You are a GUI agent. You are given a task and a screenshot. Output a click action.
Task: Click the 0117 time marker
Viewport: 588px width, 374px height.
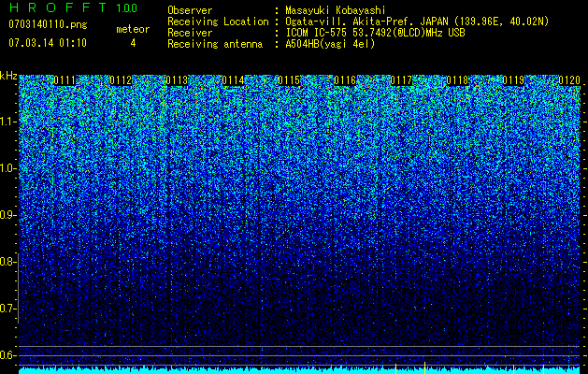[401, 80]
